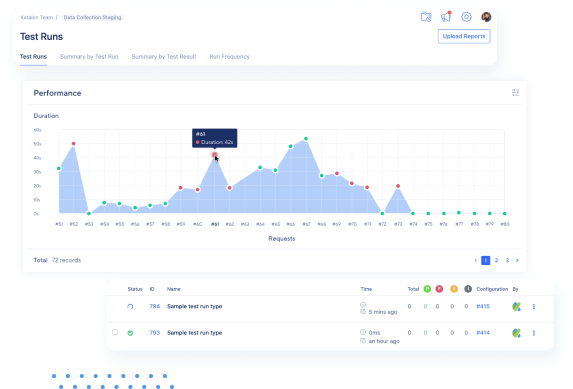
Task: Switch to Summary by Test Result tab
Action: 164,57
